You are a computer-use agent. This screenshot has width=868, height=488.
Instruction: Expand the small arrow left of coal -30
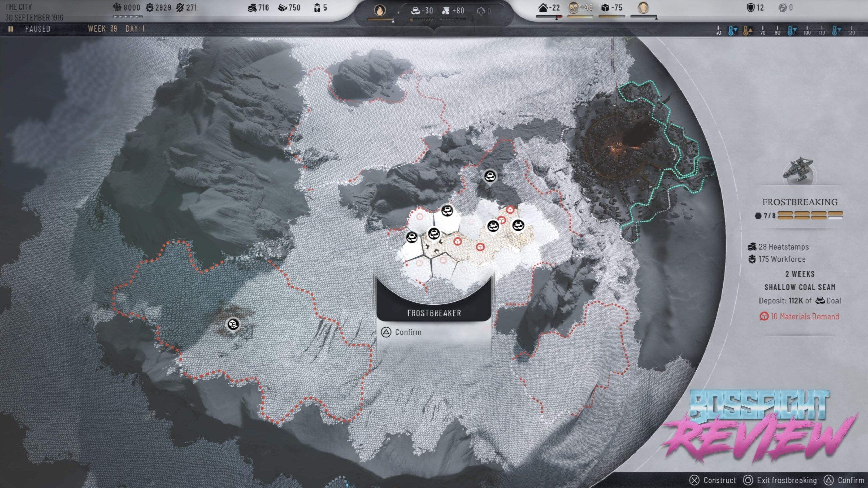pyautogui.click(x=399, y=12)
